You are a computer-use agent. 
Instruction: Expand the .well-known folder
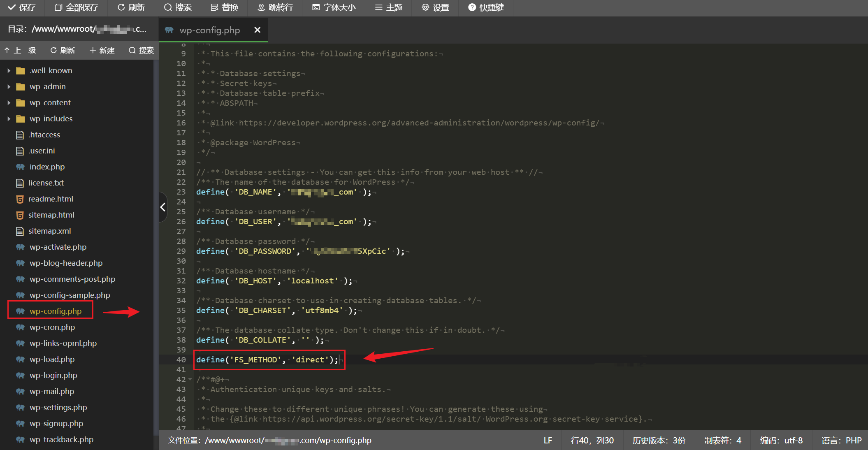click(9, 71)
